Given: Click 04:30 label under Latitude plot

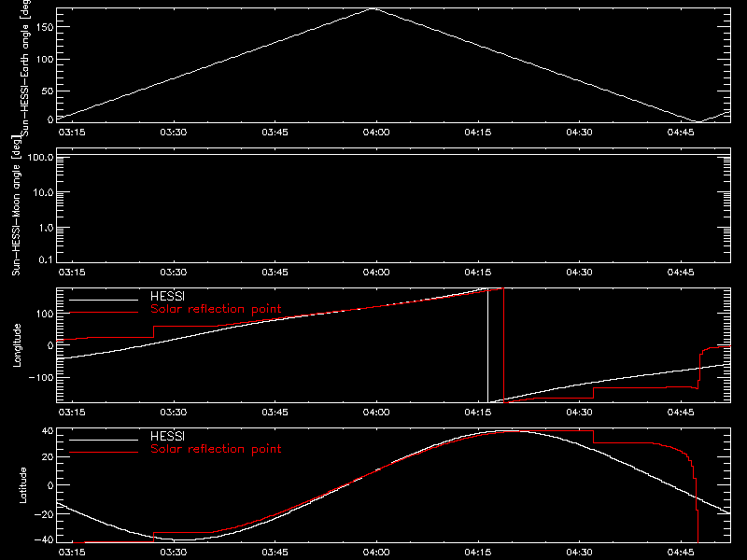Looking at the screenshot, I should [x=579, y=552].
